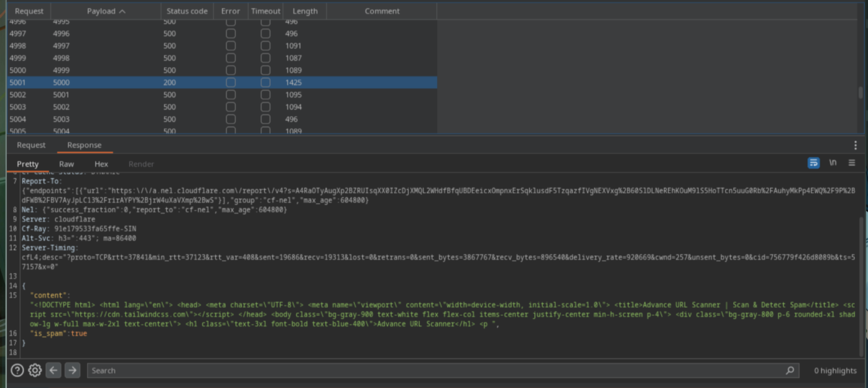Open the three-dot options menu beside Response tab
868x388 pixels.
855,145
